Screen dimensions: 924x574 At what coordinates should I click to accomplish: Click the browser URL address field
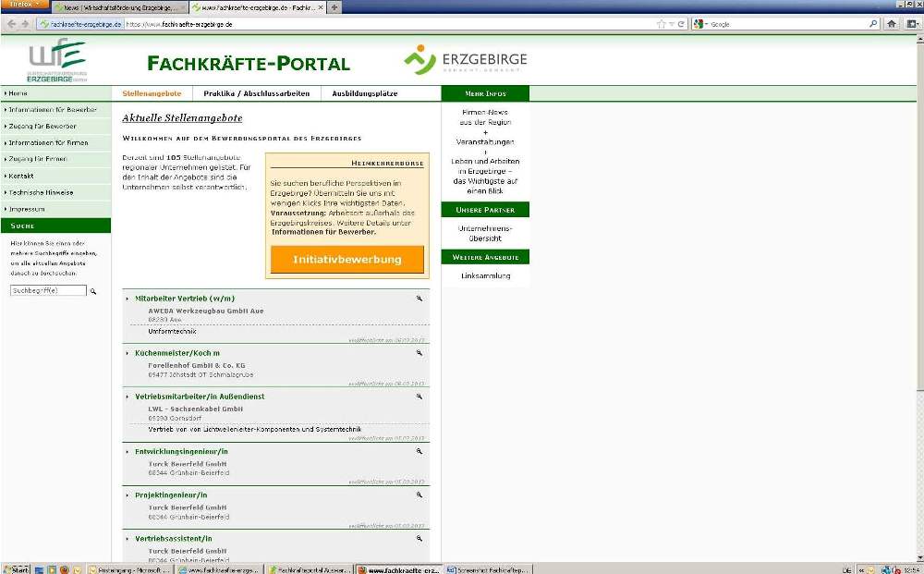tap(389, 24)
